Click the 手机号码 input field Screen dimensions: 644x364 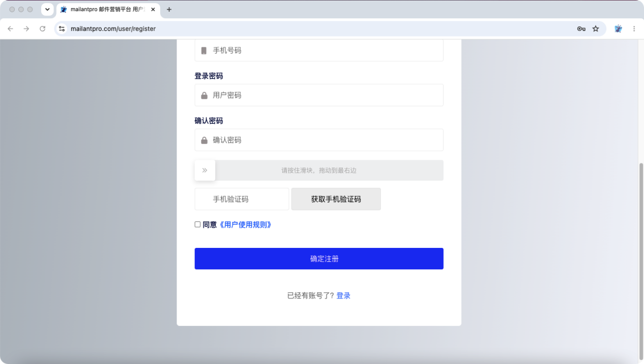(x=319, y=50)
